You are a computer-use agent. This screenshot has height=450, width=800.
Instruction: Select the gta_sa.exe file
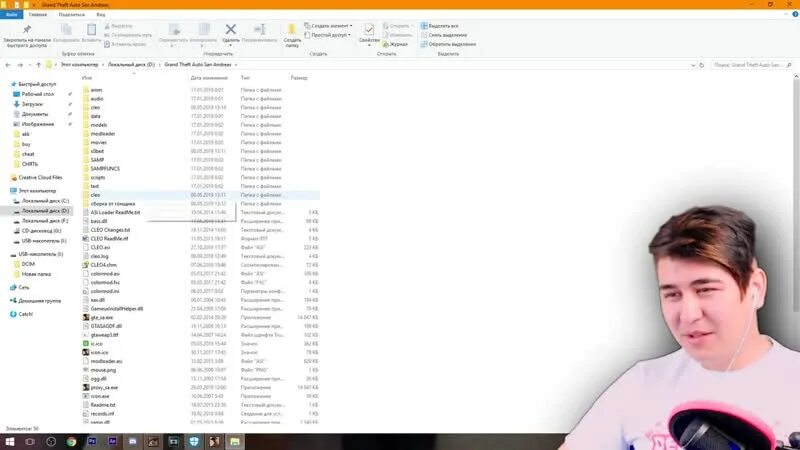point(102,317)
